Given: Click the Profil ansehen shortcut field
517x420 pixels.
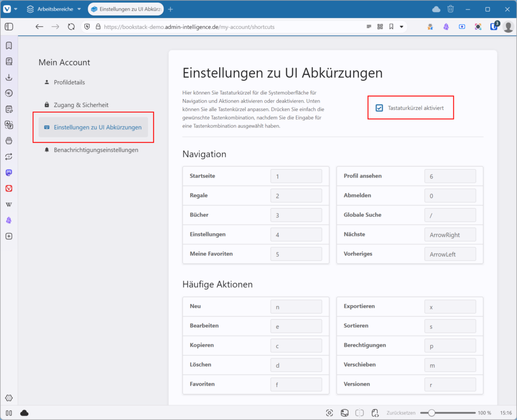Looking at the screenshot, I should (x=450, y=176).
